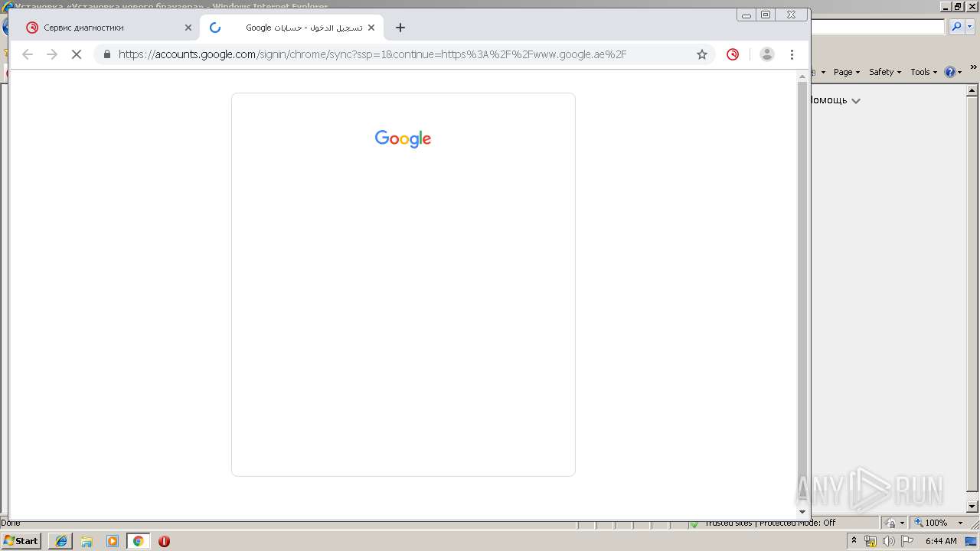Open Chrome three-dot menu

coord(792,54)
